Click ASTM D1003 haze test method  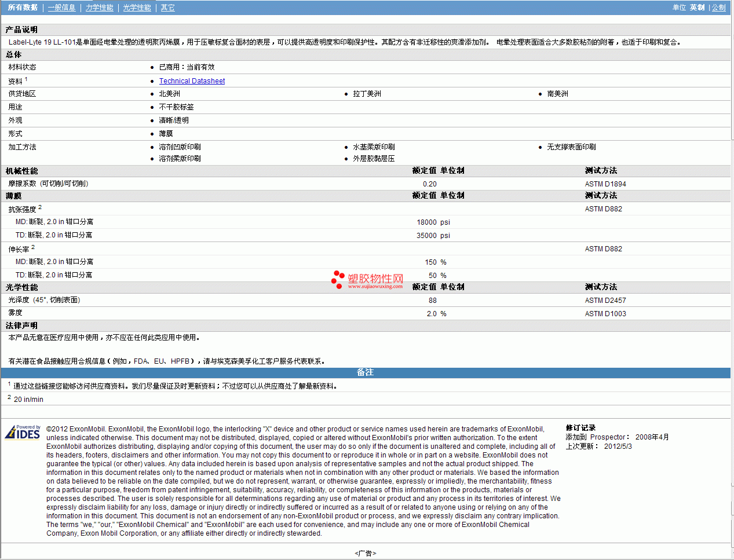[x=605, y=314]
